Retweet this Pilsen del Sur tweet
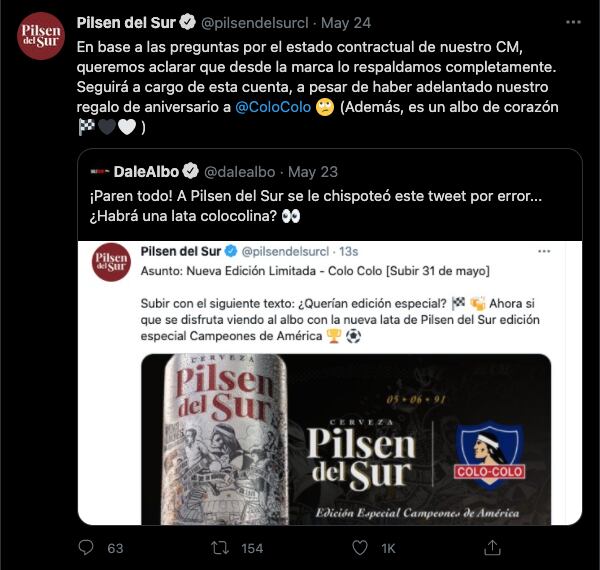The height and width of the screenshot is (570, 600). pos(219,547)
